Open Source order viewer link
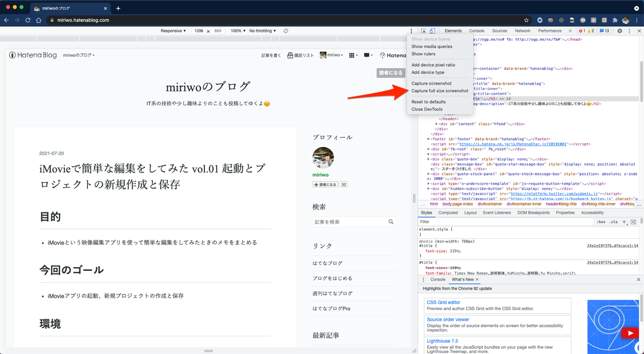This screenshot has width=644, height=354. pyautogui.click(x=448, y=320)
